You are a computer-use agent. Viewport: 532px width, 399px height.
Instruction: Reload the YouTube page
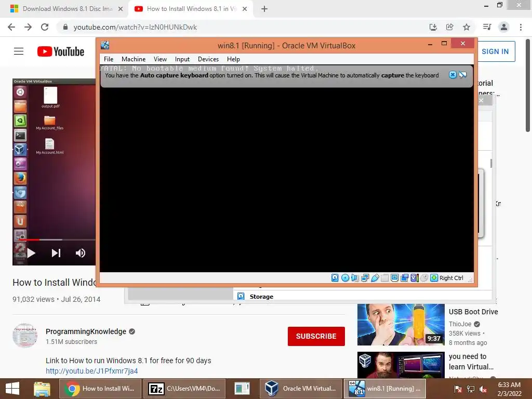45,27
